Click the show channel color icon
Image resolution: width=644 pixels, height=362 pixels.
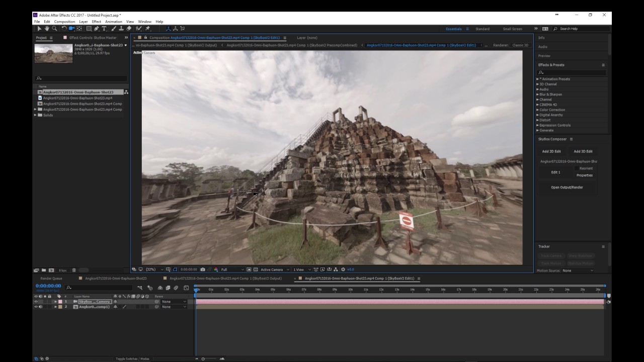click(x=216, y=269)
